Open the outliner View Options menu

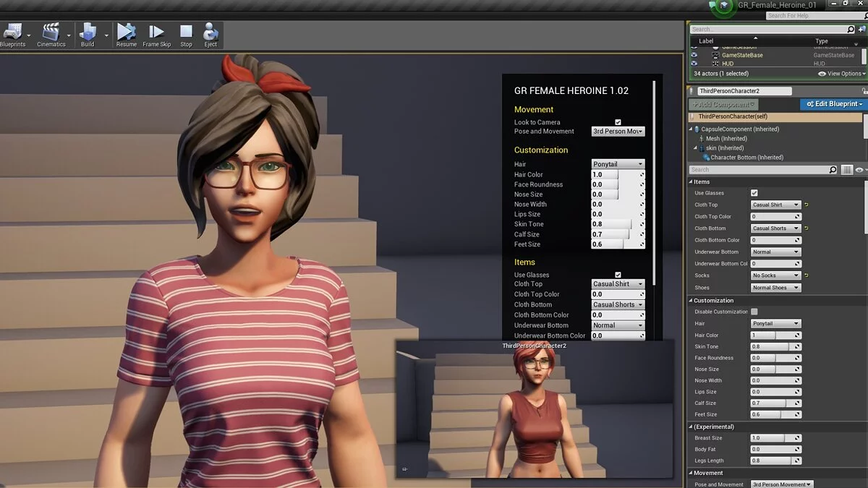coord(842,74)
